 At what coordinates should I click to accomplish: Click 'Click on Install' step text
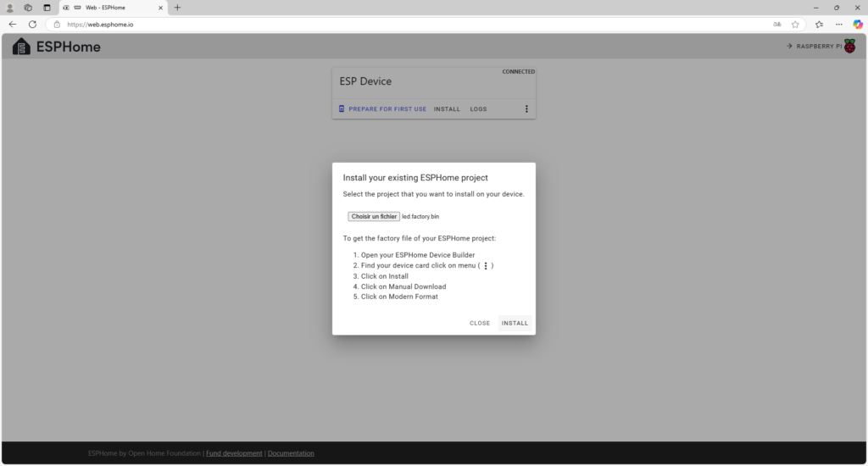click(x=385, y=276)
